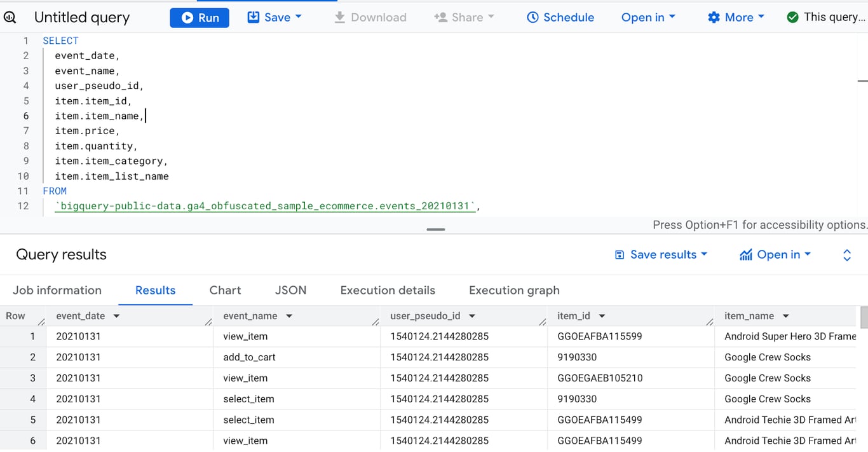Image resolution: width=868 pixels, height=452 pixels.
Task: Place cursor at end of item.item_name line
Action: click(x=145, y=116)
